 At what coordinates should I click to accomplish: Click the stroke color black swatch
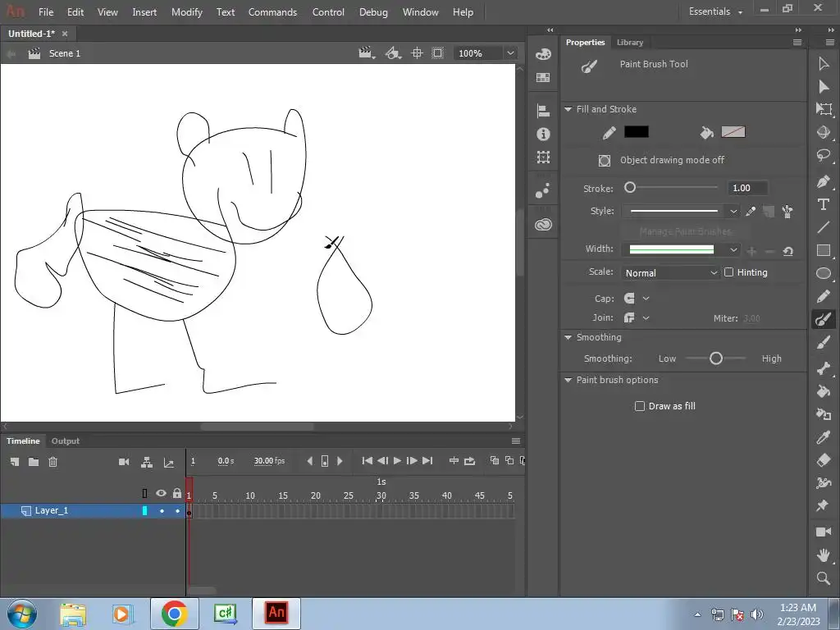coord(637,132)
